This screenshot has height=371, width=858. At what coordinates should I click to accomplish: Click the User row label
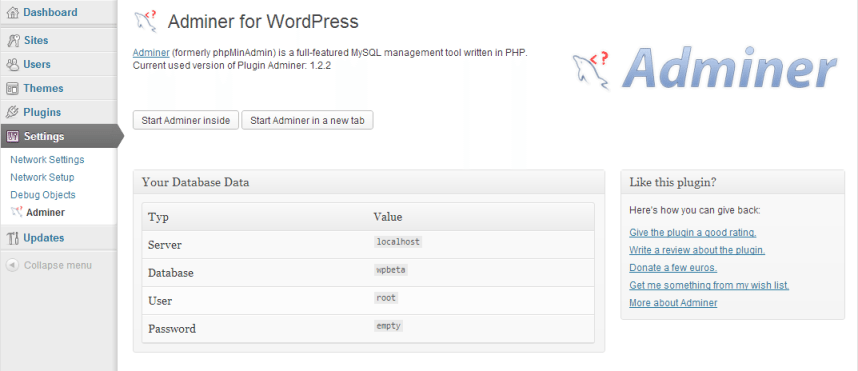pyautogui.click(x=160, y=301)
